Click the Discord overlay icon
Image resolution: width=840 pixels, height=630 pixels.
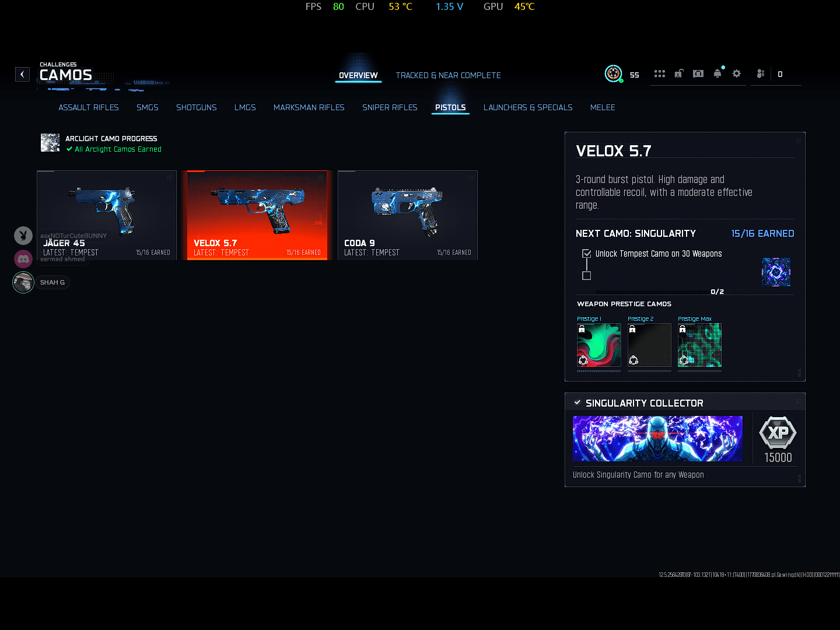coord(23,258)
